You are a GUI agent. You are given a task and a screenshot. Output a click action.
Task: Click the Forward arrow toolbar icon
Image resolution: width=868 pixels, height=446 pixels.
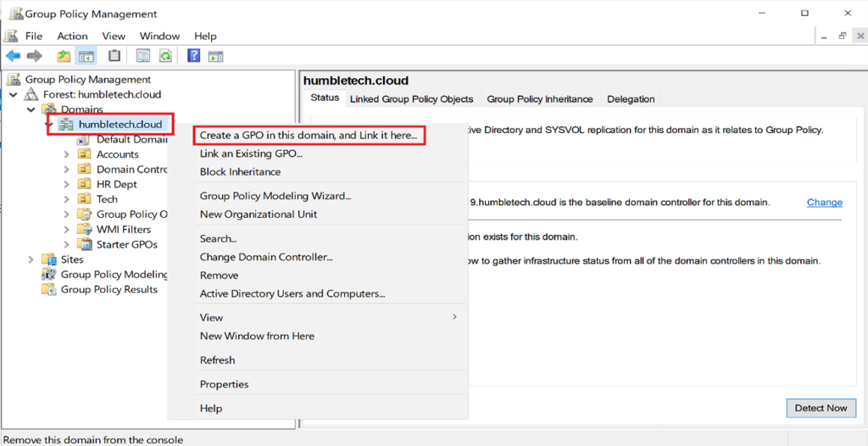[34, 56]
